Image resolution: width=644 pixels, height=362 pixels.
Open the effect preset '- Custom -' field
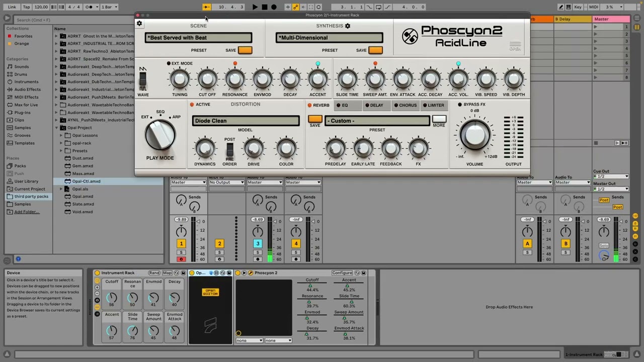tap(377, 121)
